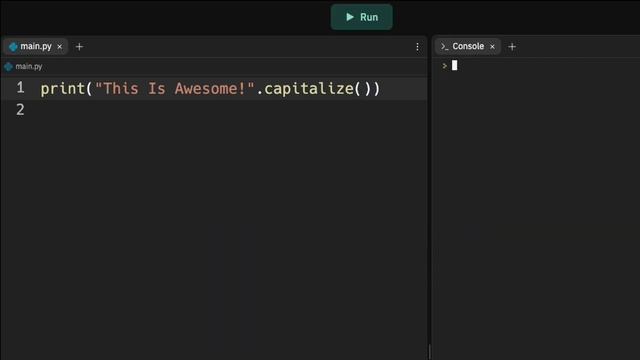The image size is (640, 360).
Task: Close the Console tab
Action: pos(492,47)
